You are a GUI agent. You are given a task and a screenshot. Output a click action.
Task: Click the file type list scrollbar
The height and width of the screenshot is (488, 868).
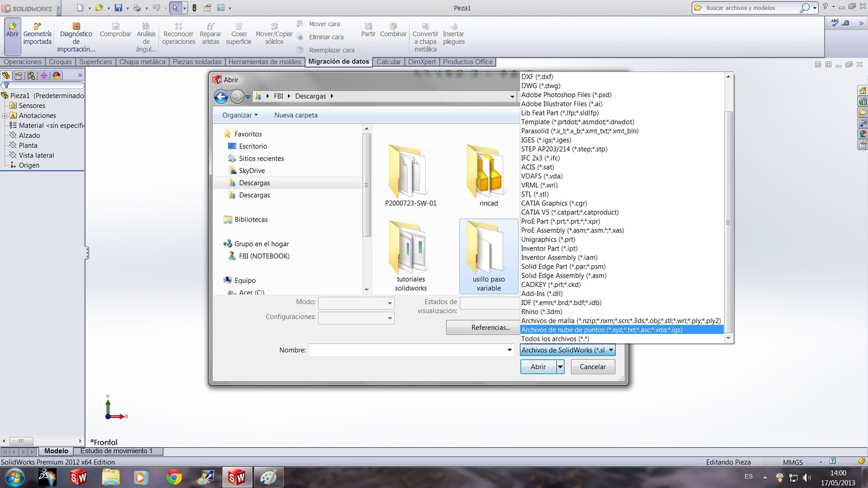click(x=729, y=222)
